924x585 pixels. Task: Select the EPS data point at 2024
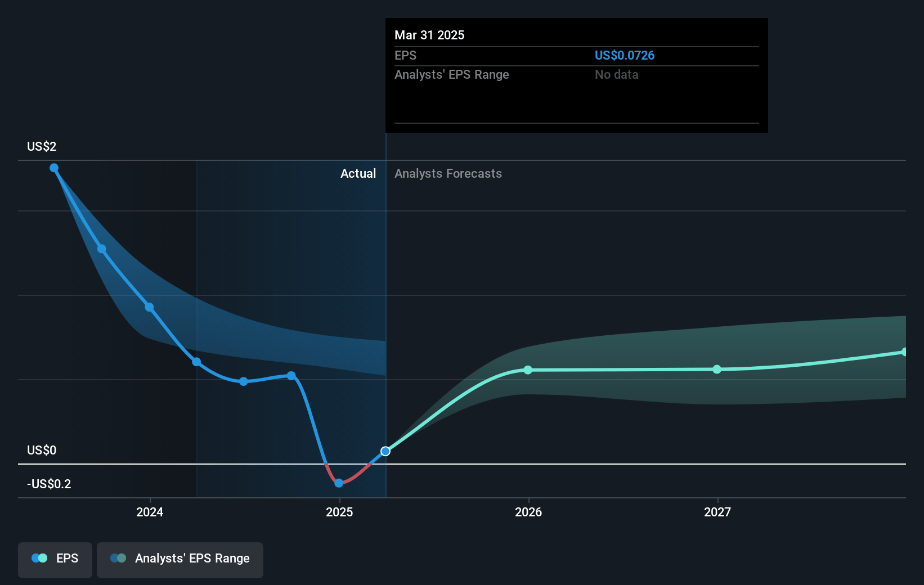point(149,307)
